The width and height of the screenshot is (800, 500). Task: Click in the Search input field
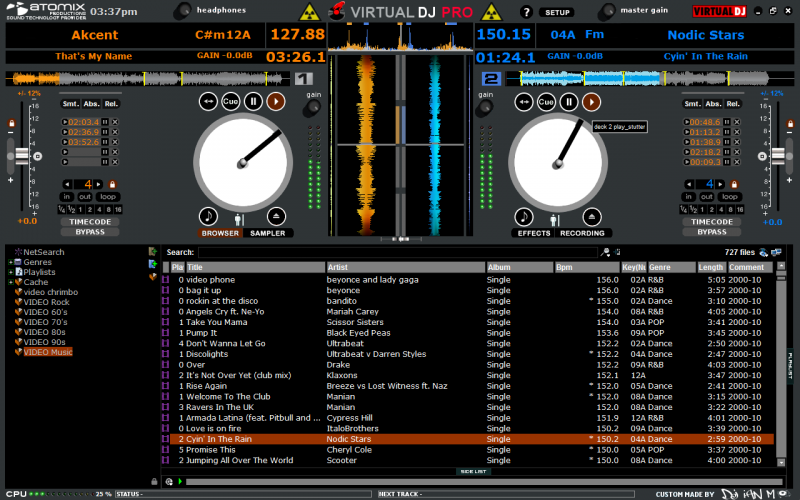tap(397, 252)
